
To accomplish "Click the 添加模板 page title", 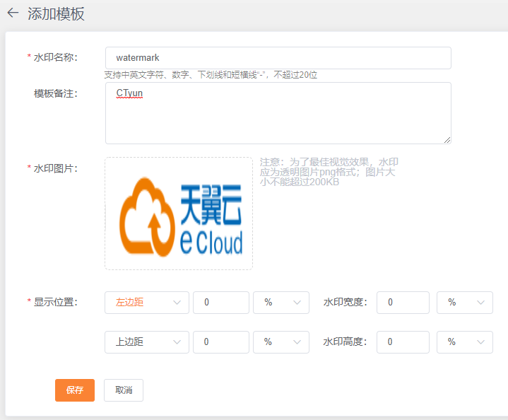I will tap(56, 14).
